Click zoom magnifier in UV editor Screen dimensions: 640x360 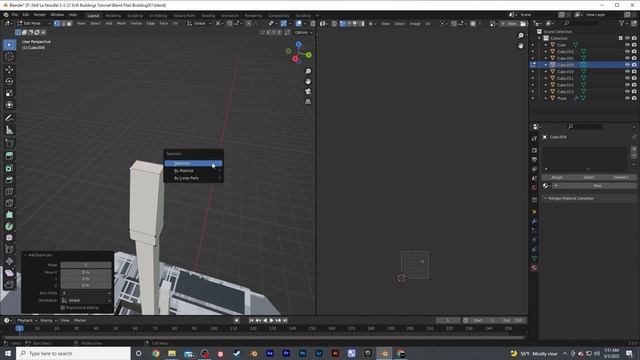(520, 36)
